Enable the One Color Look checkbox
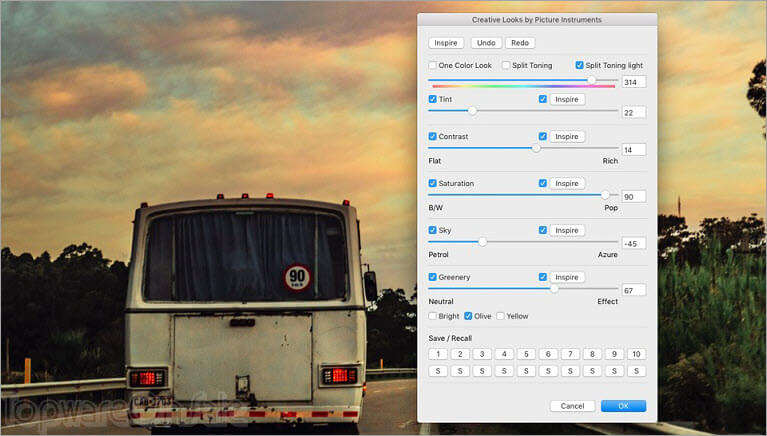This screenshot has height=436, width=767. pyautogui.click(x=432, y=65)
